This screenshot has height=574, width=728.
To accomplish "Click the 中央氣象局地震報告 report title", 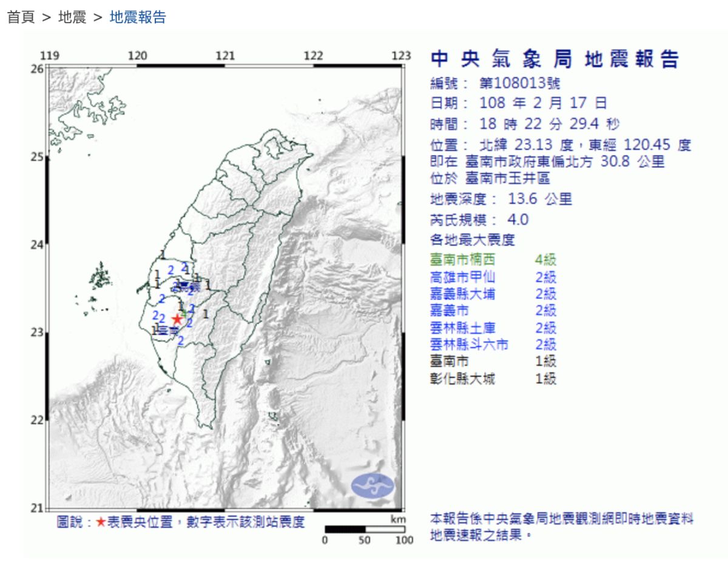I will (x=554, y=59).
